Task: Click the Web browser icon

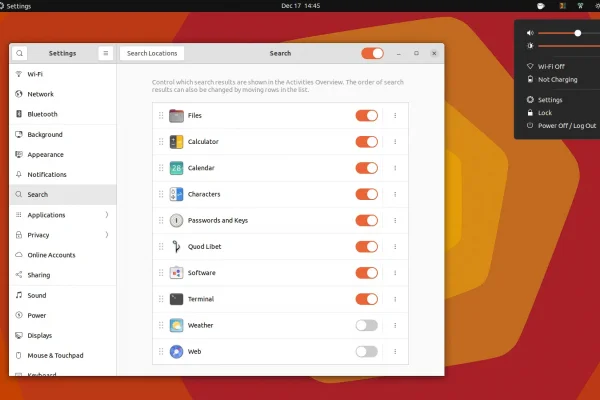Action: pos(176,351)
